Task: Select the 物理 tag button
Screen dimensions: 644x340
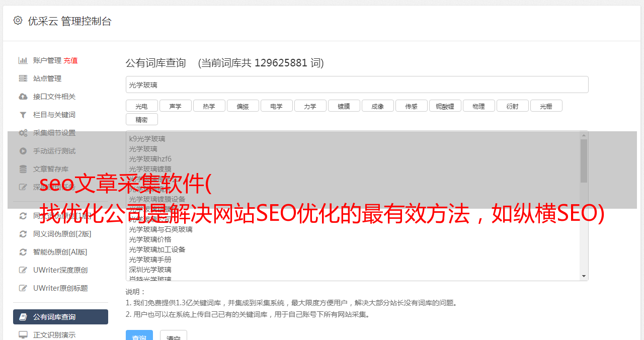Action: coord(478,106)
